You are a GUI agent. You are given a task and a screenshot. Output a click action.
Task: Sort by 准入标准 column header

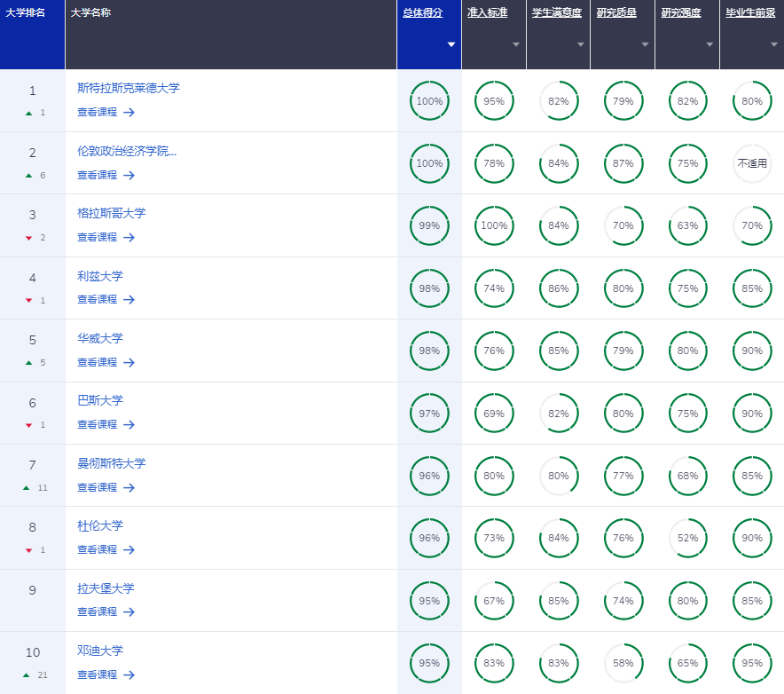(488, 12)
